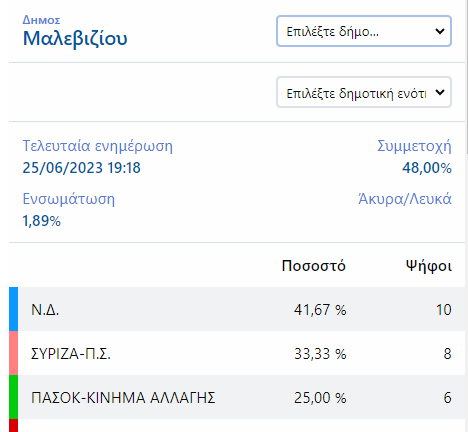Click the green ΠΑΣΟΚ color bar

click(x=13, y=397)
